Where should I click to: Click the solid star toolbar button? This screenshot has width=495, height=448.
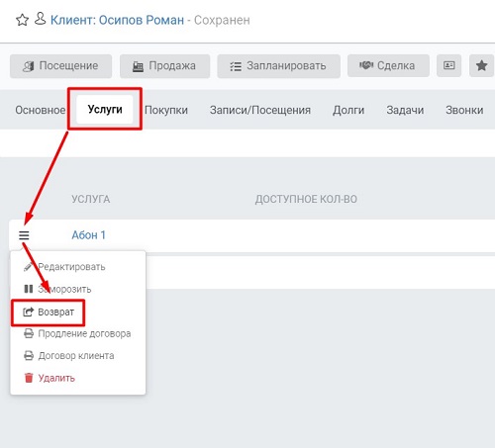(x=481, y=65)
